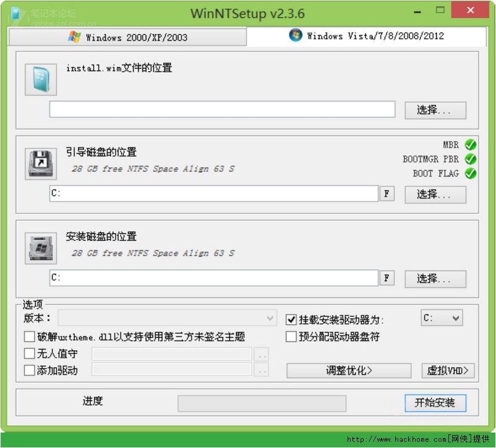Click the MBR status label
The height and width of the screenshot is (448, 496).
(x=451, y=145)
